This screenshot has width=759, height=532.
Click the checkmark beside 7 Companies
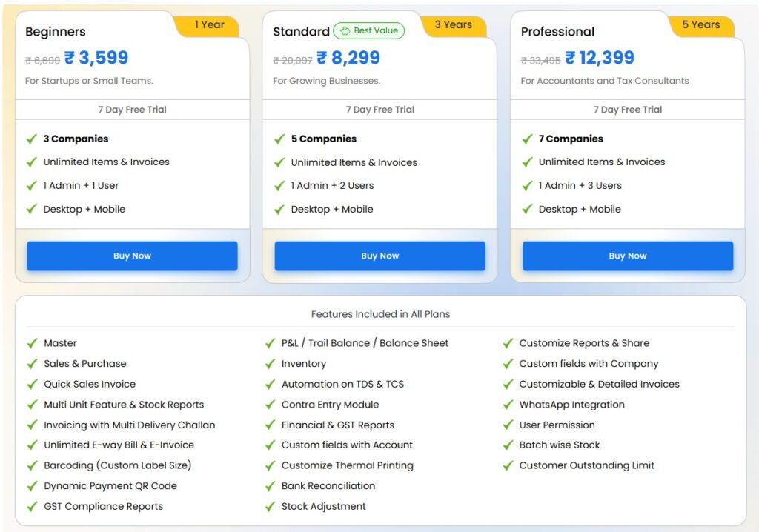(527, 139)
